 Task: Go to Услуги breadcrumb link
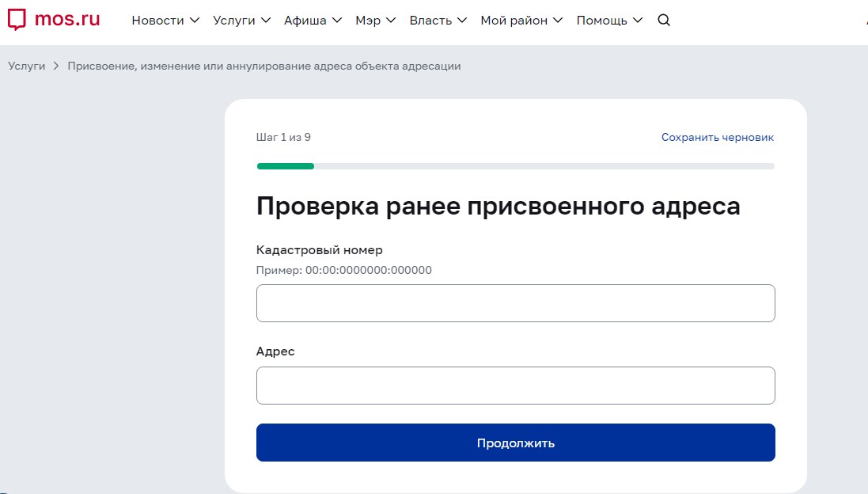pyautogui.click(x=27, y=66)
